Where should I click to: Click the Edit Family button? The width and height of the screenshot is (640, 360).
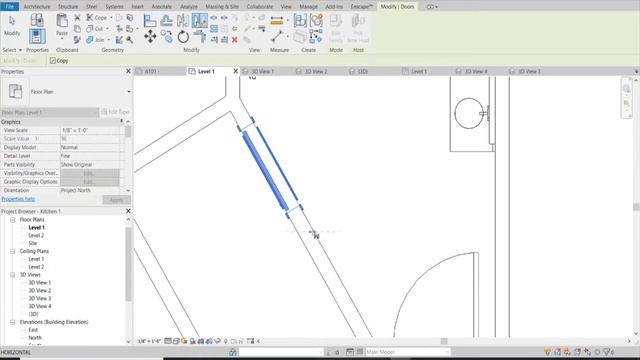336,28
